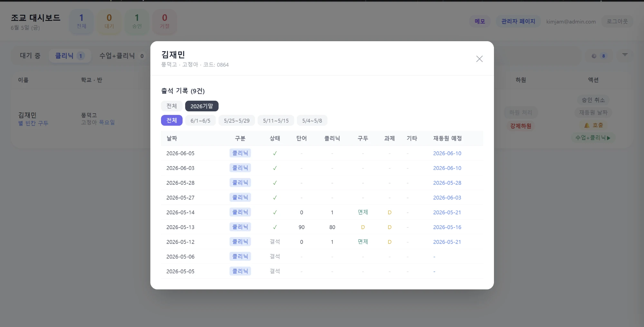Click 면제 in the 2026-05-14 row

click(363, 212)
